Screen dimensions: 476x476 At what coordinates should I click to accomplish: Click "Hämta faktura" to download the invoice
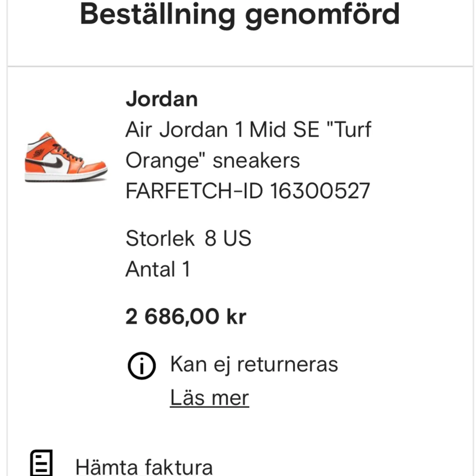click(144, 466)
